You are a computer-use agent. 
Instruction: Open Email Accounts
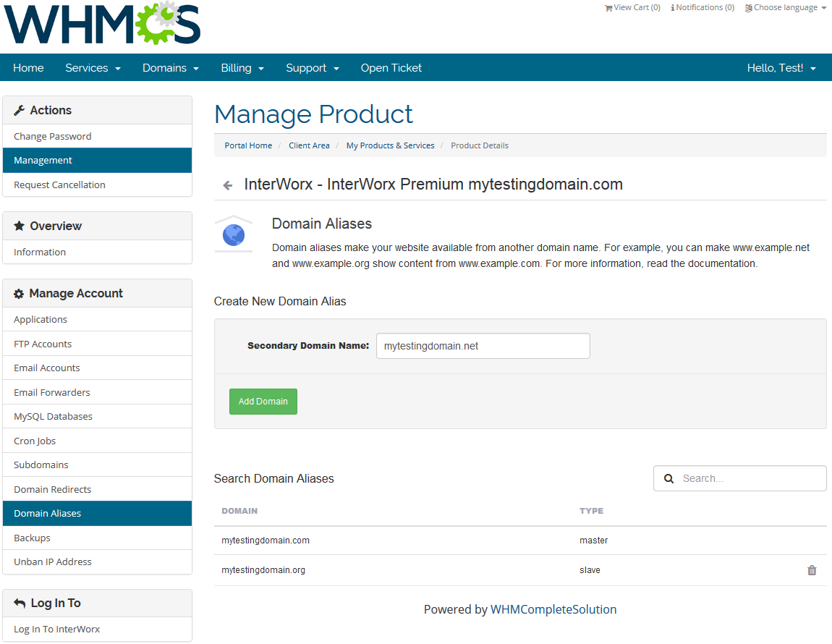point(97,368)
